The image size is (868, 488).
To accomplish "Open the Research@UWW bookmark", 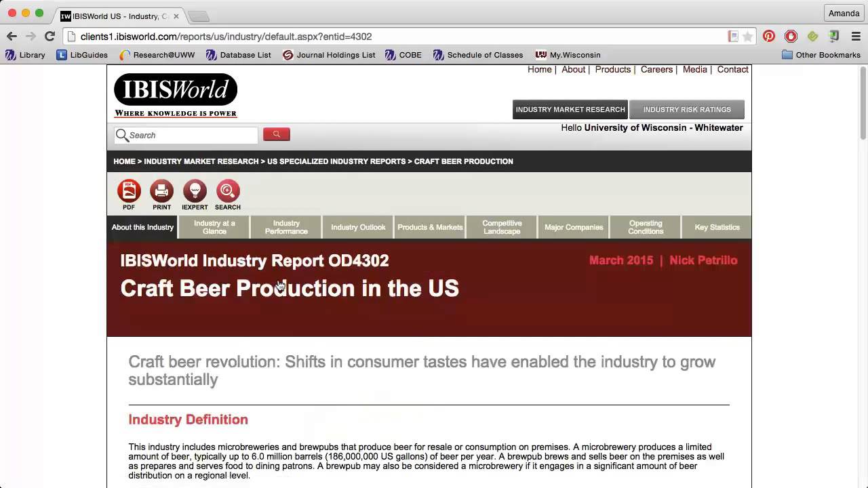I will tap(157, 55).
